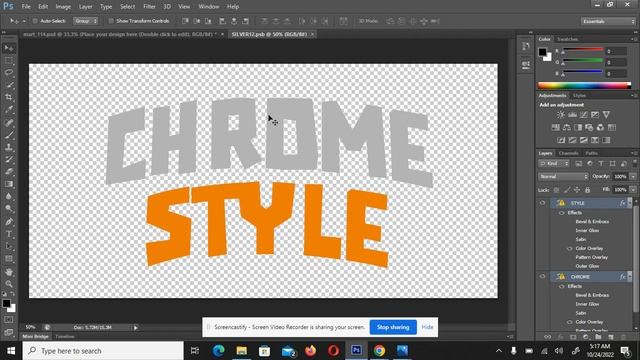
Task: Switch to the Channels tab
Action: click(x=569, y=153)
